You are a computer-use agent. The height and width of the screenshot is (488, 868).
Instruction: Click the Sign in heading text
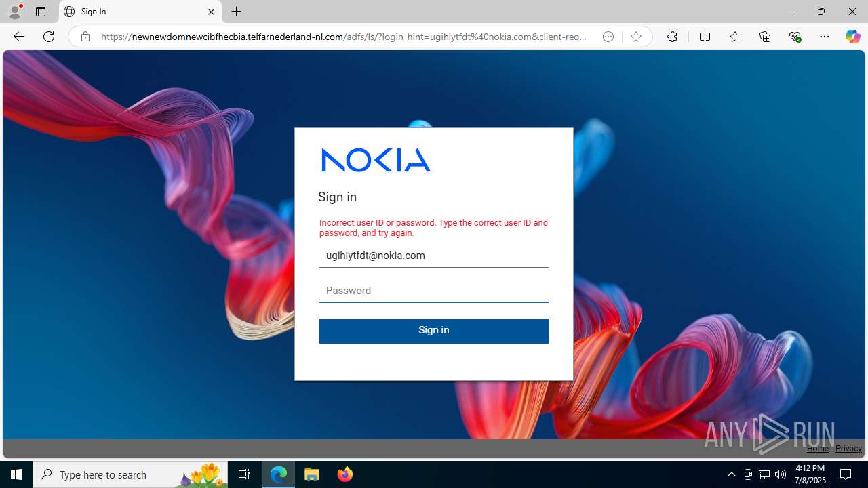pos(337,197)
